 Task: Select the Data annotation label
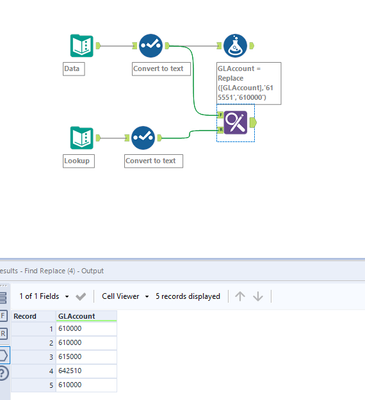pos(74,69)
